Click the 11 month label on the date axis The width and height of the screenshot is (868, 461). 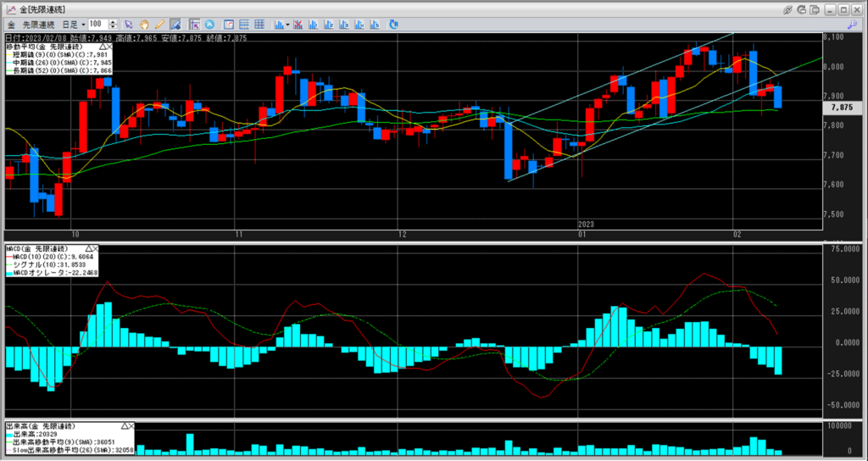pyautogui.click(x=240, y=235)
